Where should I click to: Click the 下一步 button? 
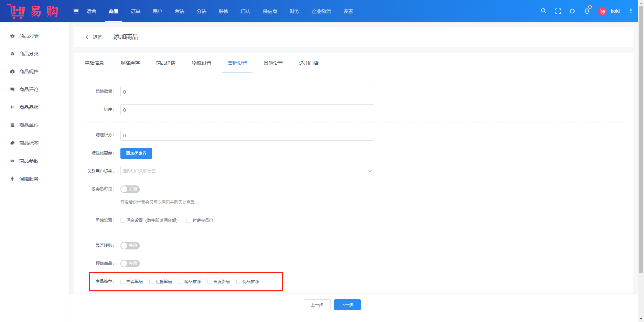click(x=347, y=305)
